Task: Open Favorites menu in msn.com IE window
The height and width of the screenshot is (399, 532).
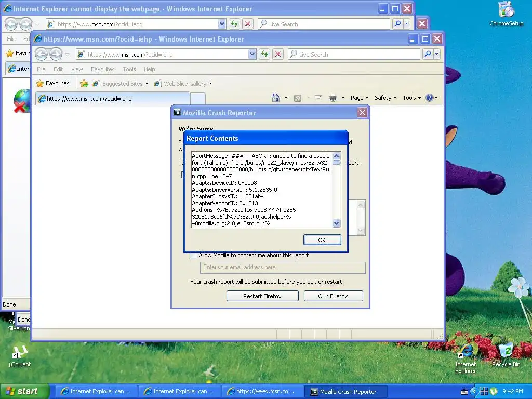Action: pyautogui.click(x=102, y=69)
